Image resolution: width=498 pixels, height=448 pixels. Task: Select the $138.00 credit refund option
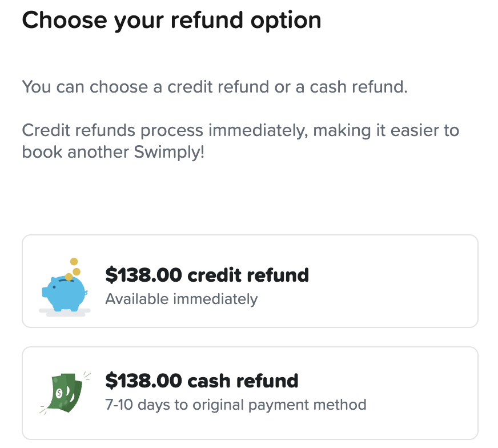coord(250,281)
